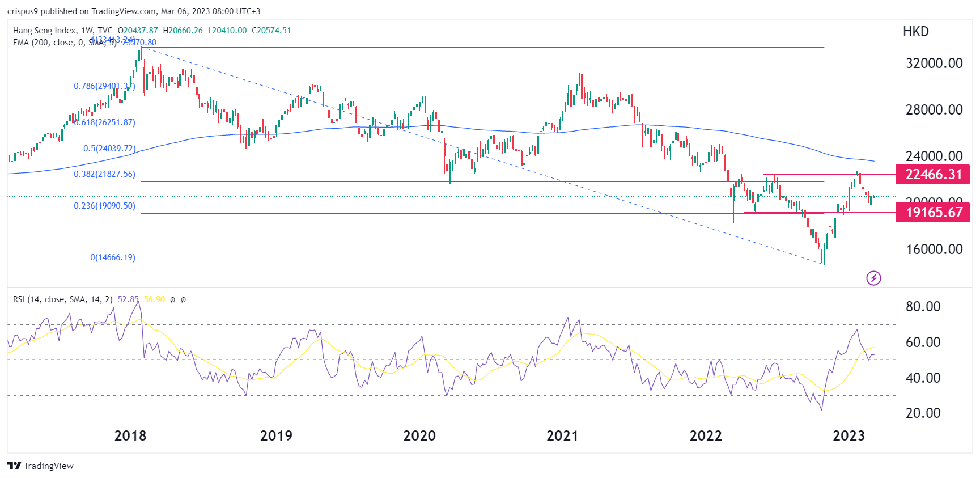Screen dimensions: 980x478
Task: Select the 0.236 Fibonacci level label
Action: pos(104,206)
